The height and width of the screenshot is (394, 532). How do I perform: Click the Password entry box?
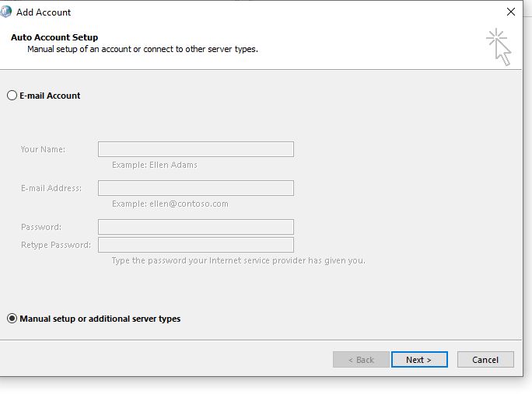pos(196,227)
